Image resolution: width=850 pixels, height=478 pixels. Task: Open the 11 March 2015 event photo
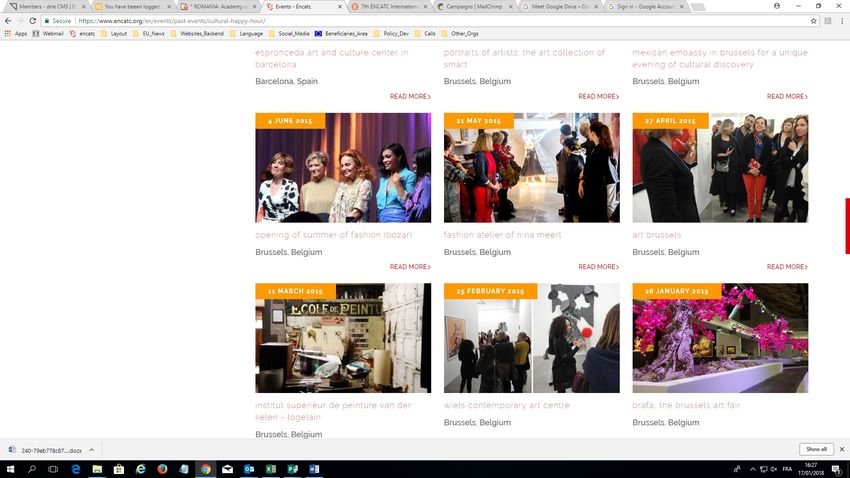(x=343, y=338)
